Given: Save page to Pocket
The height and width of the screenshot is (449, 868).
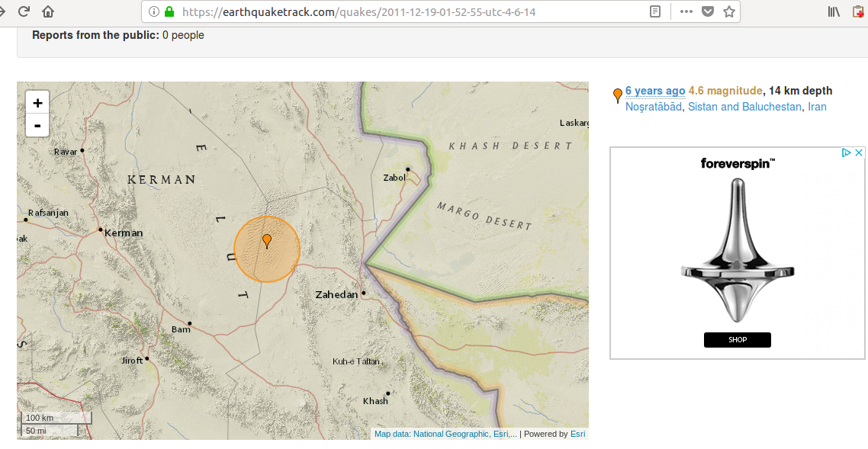Looking at the screenshot, I should pos(707,11).
